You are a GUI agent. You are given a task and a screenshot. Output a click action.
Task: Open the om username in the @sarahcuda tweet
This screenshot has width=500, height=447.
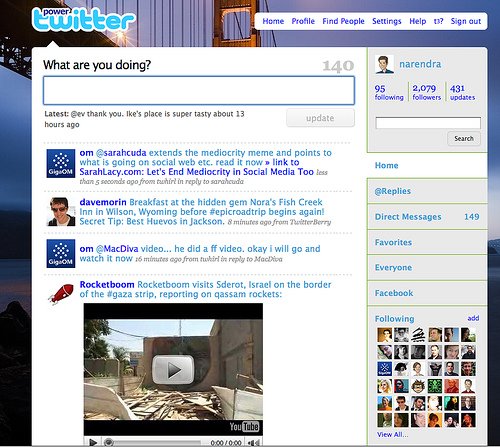(x=86, y=153)
